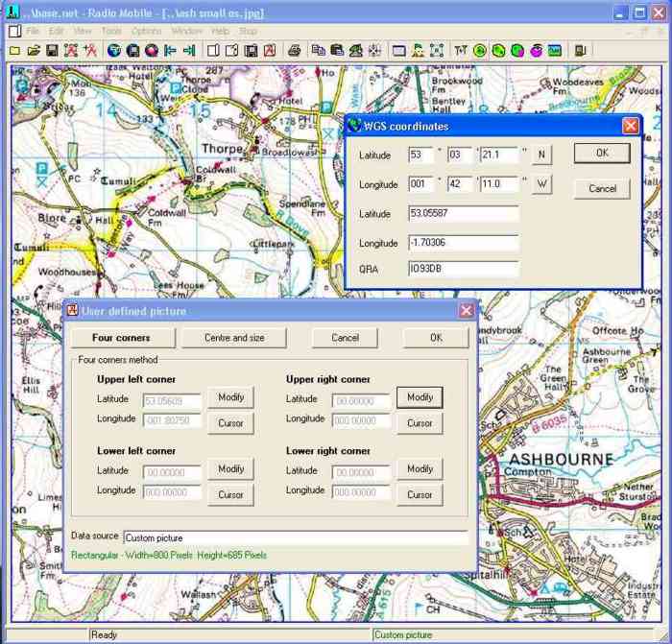Click the blue chart display icon

click(x=555, y=51)
